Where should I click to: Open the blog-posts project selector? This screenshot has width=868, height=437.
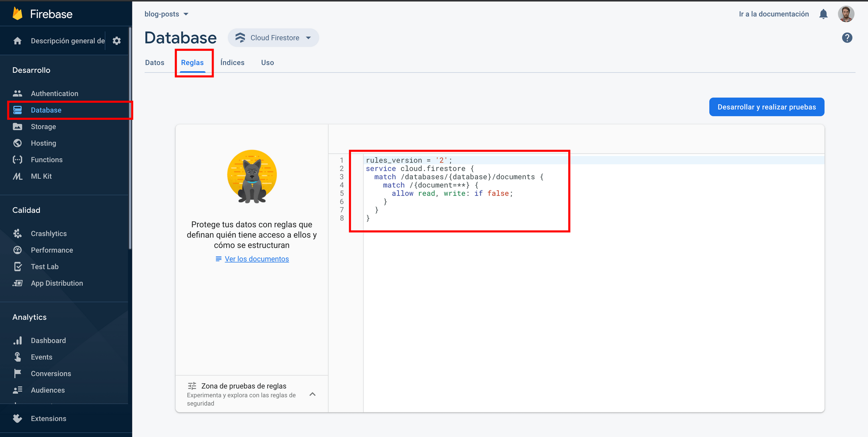click(166, 14)
